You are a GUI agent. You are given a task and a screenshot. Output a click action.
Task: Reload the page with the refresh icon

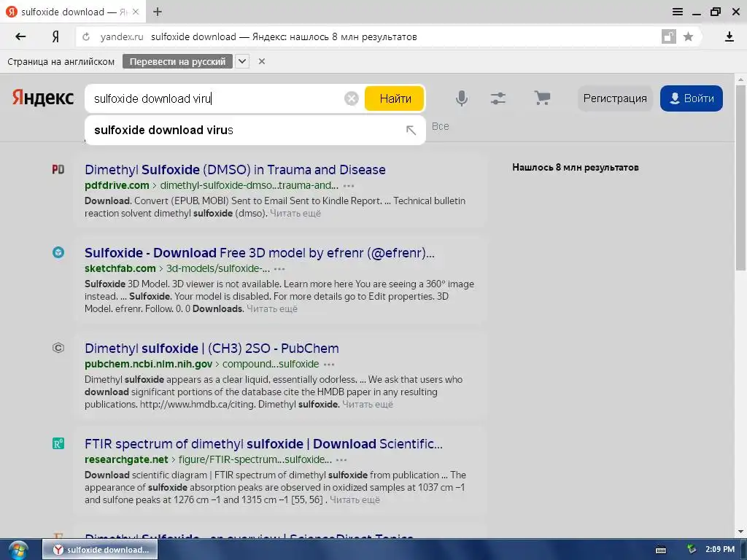(x=86, y=36)
